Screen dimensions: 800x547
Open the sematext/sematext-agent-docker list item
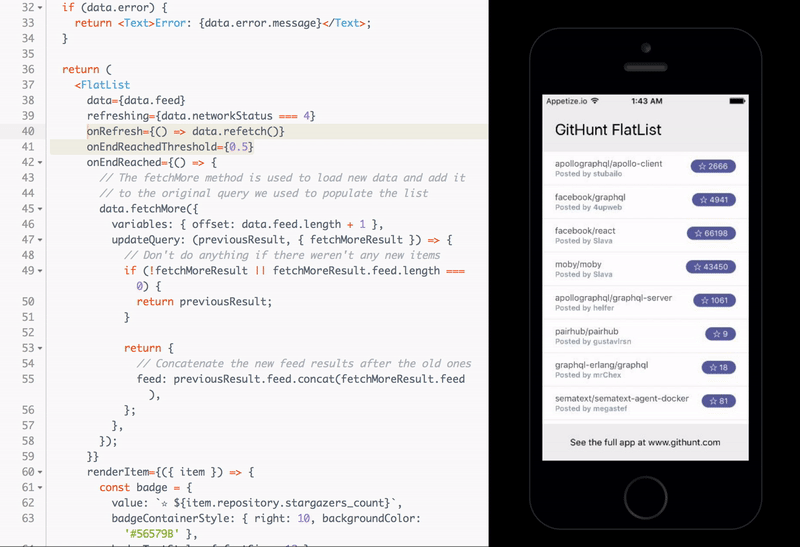[x=645, y=403]
